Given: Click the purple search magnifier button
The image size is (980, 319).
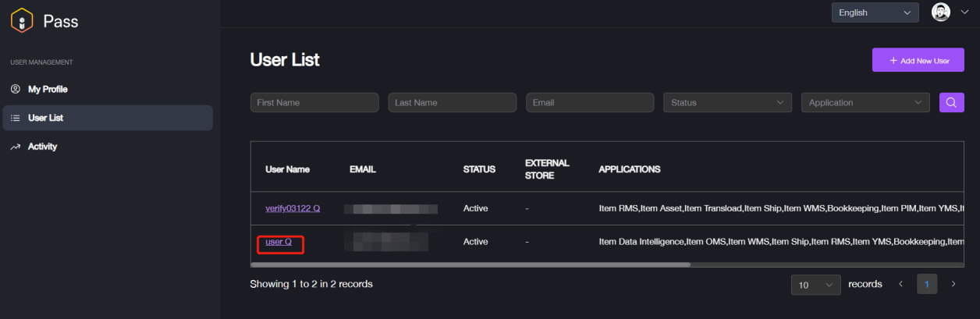Looking at the screenshot, I should (951, 102).
